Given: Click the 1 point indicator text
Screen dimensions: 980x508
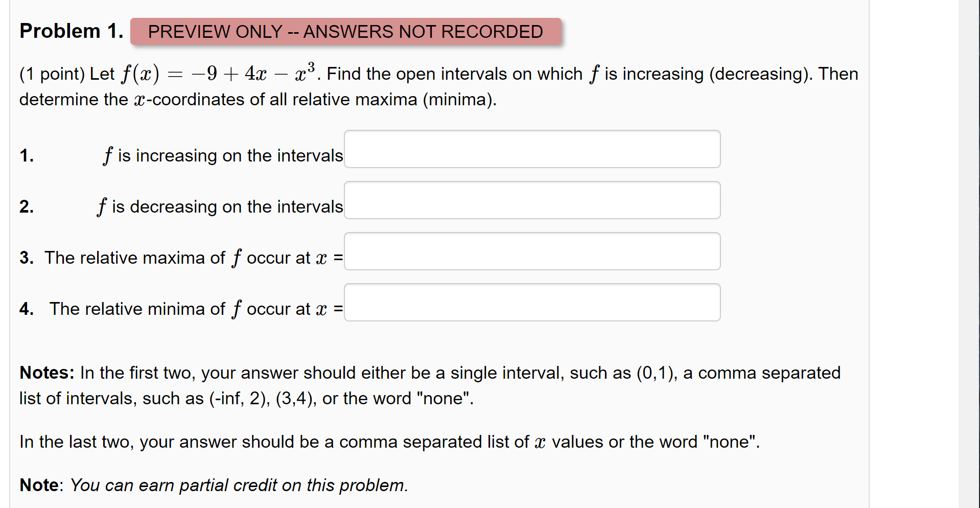Looking at the screenshot, I should click(53, 74).
